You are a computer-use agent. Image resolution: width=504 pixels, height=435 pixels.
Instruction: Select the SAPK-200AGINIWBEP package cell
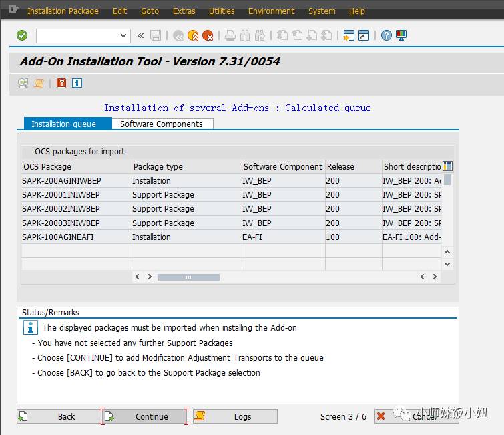[x=77, y=181]
